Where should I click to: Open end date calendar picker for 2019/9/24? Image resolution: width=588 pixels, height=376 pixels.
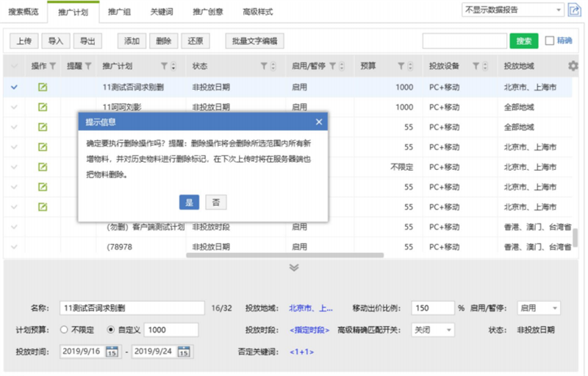(184, 351)
